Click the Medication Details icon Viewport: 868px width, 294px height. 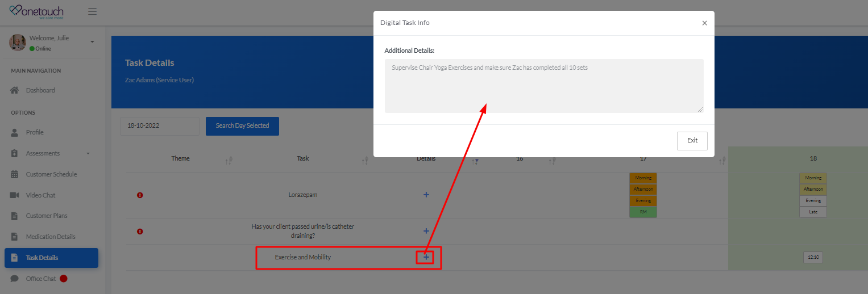click(x=15, y=237)
